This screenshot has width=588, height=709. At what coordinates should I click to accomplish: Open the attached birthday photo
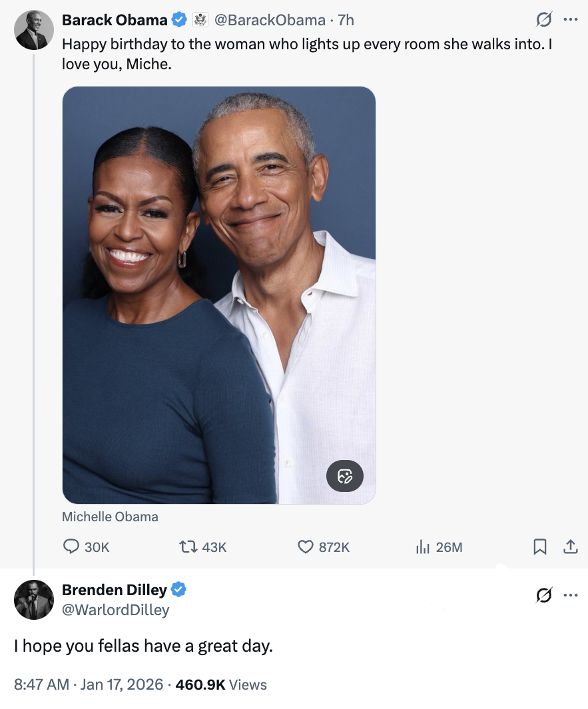[x=219, y=295]
